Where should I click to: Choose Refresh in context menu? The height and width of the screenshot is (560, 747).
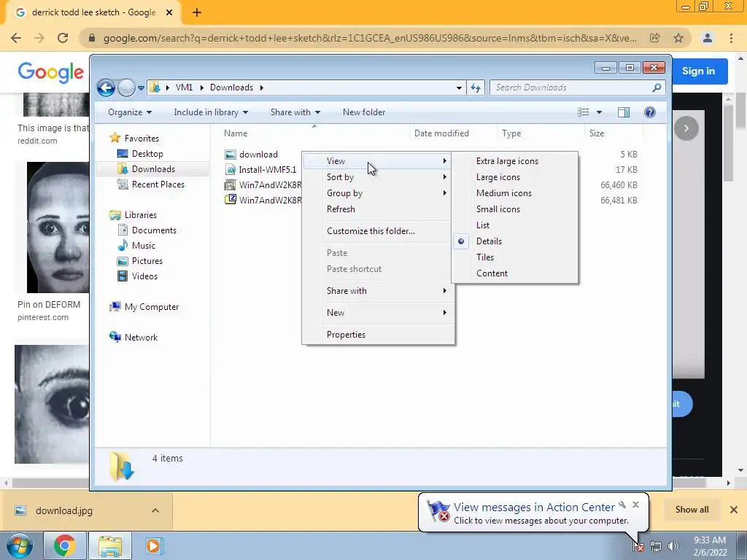(379, 209)
